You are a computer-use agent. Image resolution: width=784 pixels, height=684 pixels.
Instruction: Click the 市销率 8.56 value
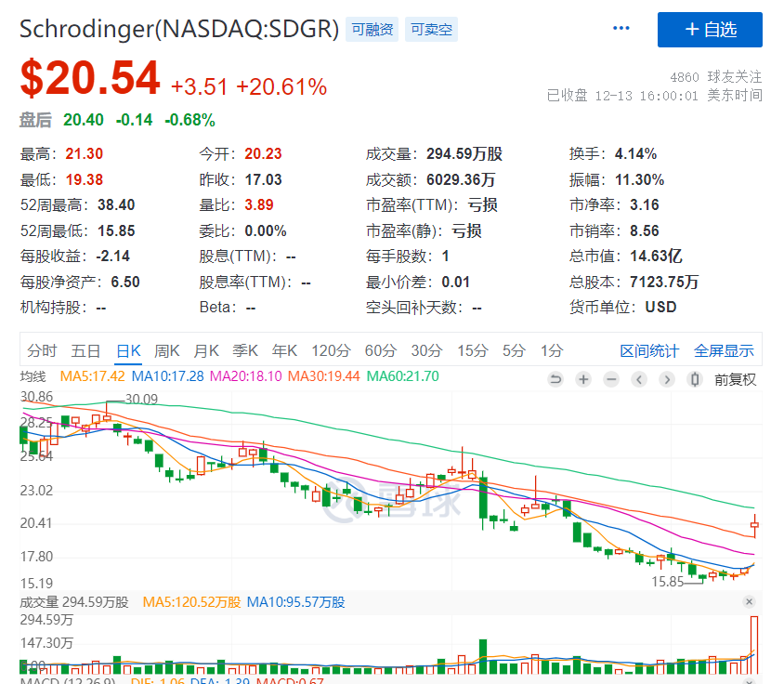click(x=644, y=231)
